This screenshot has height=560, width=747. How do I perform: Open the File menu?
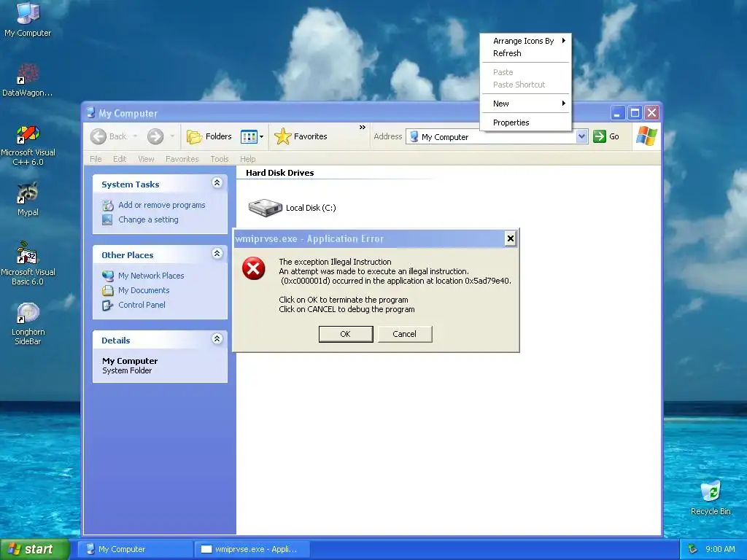[96, 159]
